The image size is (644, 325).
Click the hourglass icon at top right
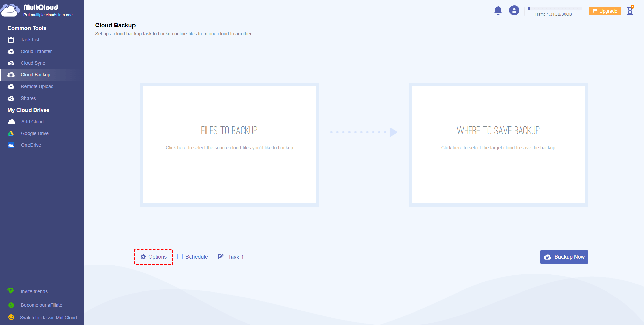point(630,11)
